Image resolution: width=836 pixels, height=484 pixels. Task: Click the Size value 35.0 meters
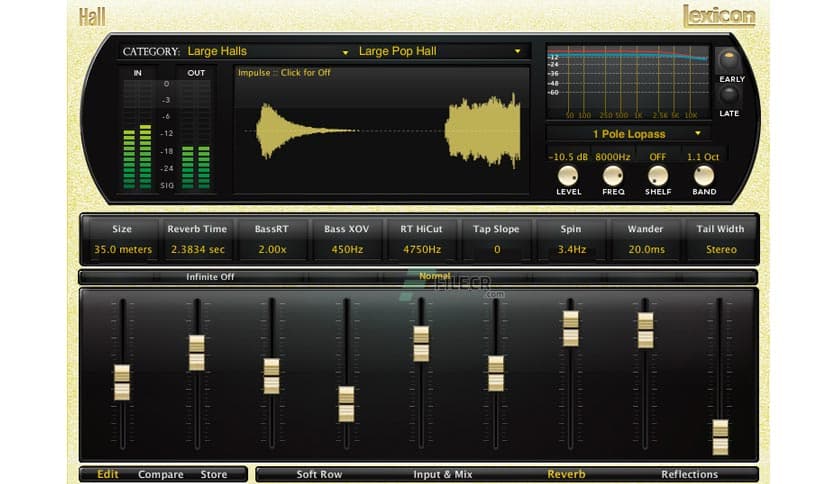(123, 249)
